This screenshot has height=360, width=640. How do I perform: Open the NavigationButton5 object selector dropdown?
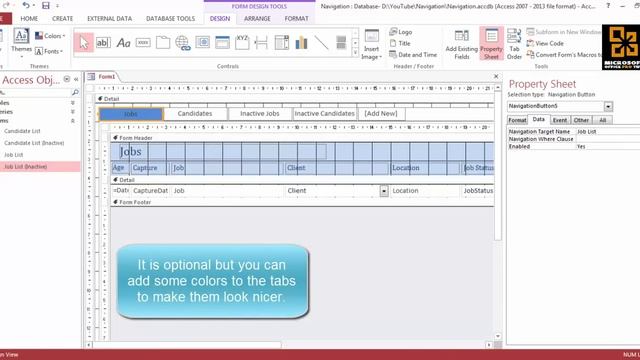tap(608, 107)
